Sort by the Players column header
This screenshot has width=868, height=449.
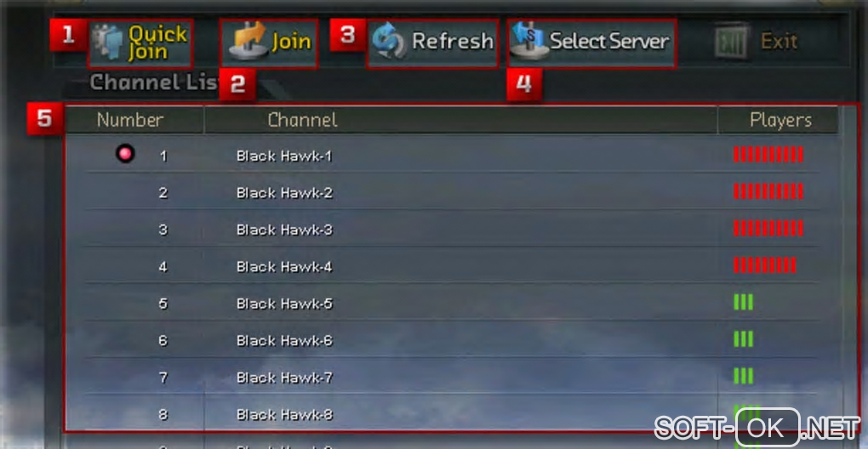click(780, 120)
